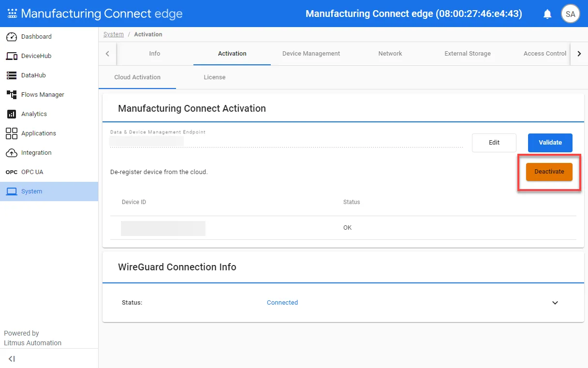Click the OPC icon in sidebar
The image size is (588, 368).
12,172
